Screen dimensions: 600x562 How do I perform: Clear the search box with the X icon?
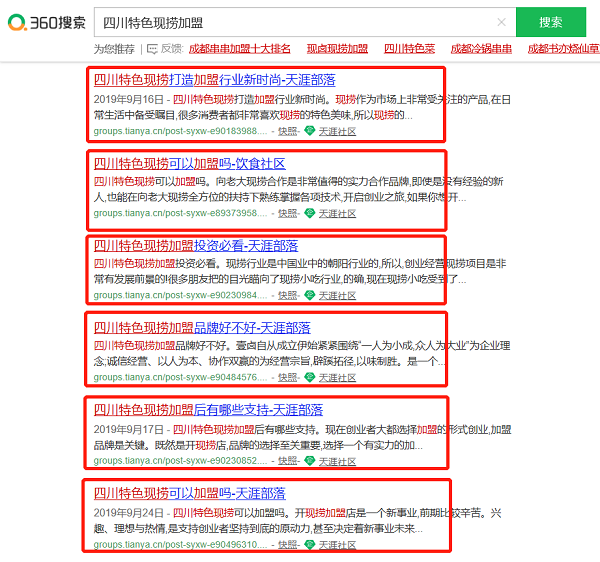pos(501,22)
